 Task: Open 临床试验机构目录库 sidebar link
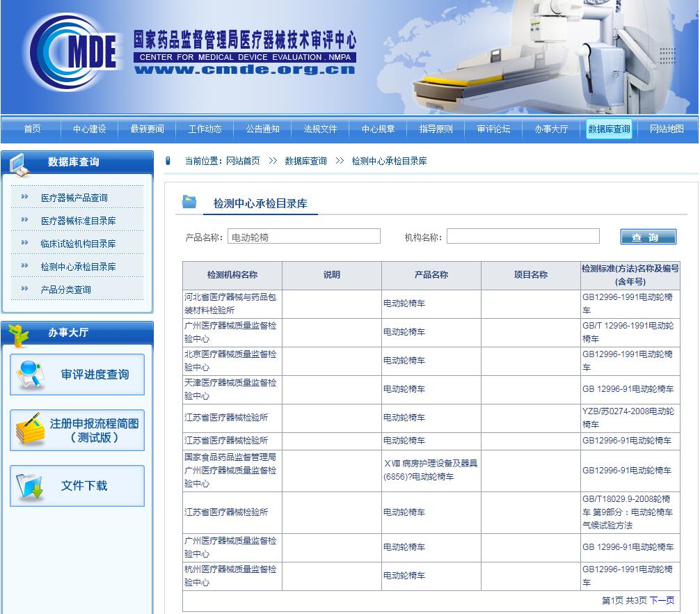pyautogui.click(x=78, y=244)
